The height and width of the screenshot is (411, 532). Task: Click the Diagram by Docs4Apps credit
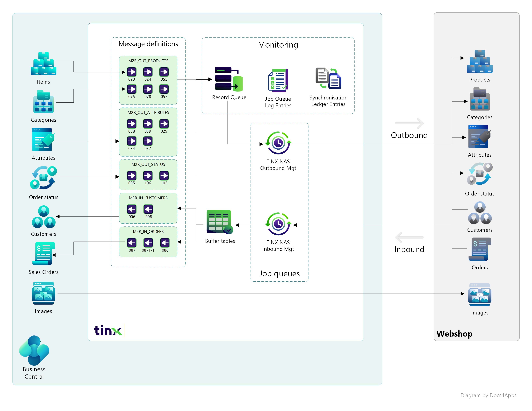[488, 396]
